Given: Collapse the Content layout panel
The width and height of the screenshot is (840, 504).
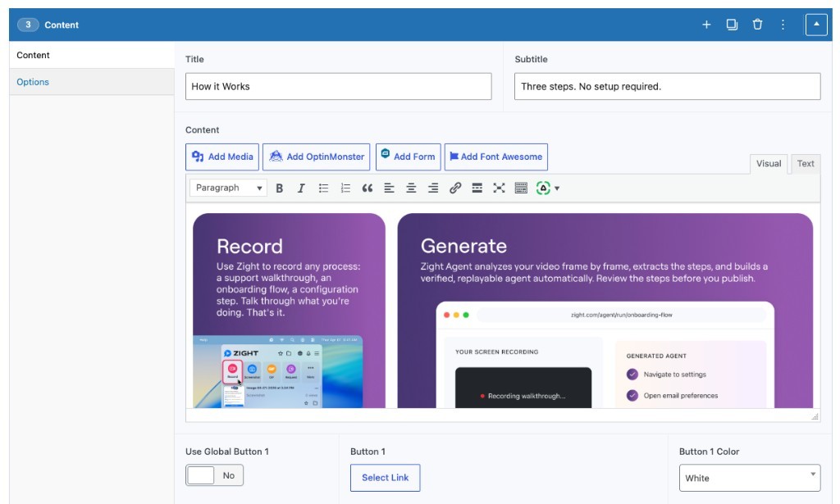Looking at the screenshot, I should pos(816,25).
